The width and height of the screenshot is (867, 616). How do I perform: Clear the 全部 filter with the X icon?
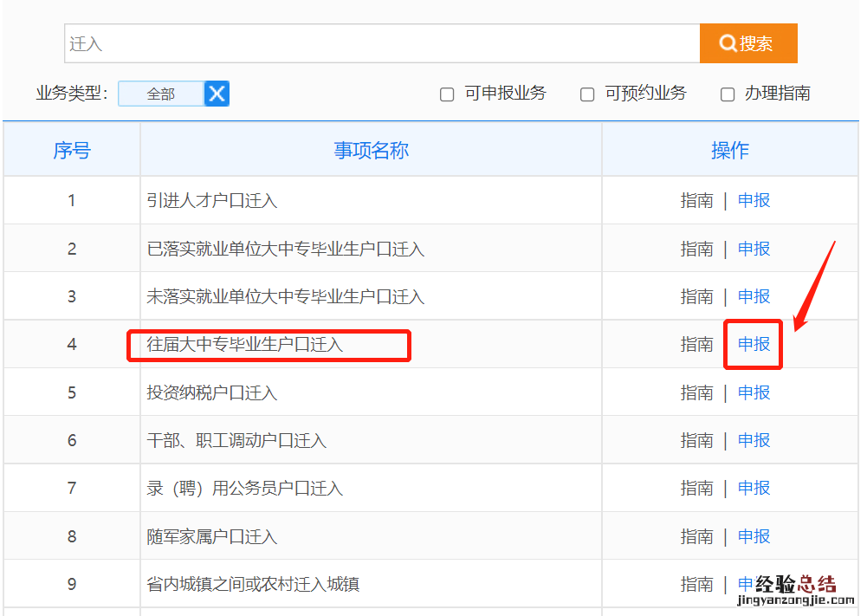pos(217,94)
